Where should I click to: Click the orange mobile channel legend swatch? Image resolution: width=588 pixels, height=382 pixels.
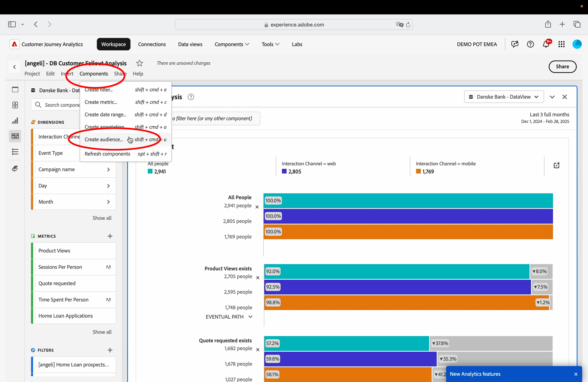[418, 171]
